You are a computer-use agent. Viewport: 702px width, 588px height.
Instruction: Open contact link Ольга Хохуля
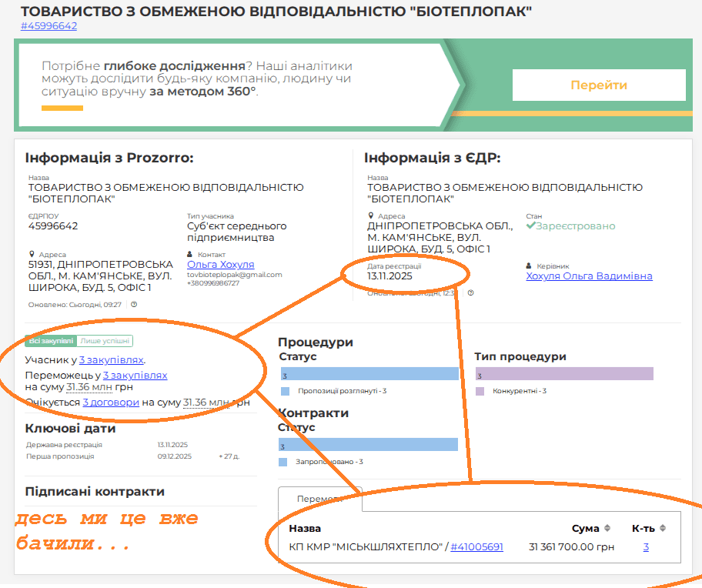tap(220, 264)
